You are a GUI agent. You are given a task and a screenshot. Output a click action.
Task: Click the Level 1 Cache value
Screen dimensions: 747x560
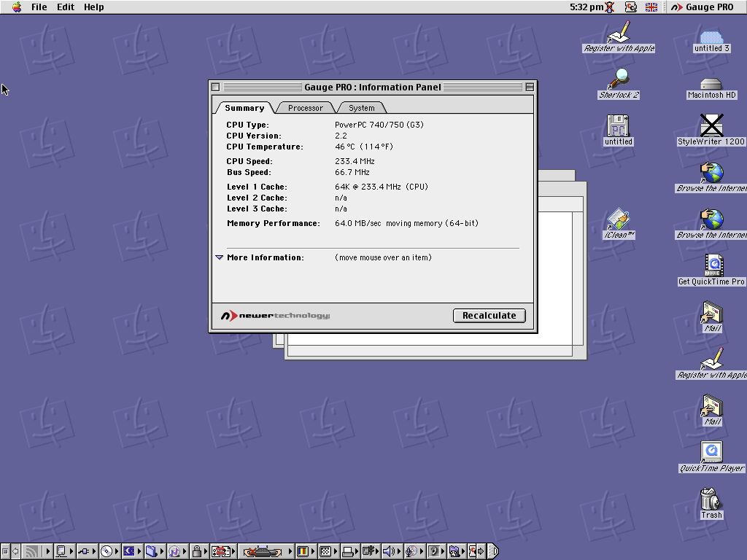(382, 187)
